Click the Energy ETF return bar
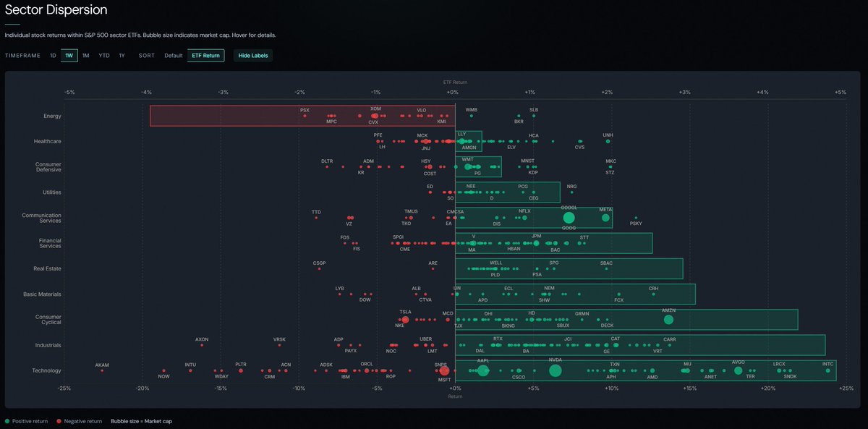The image size is (868, 429). [x=302, y=116]
